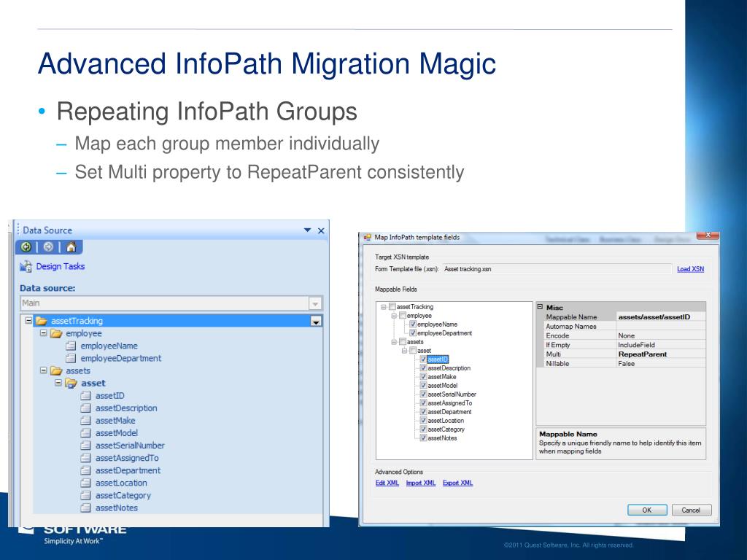This screenshot has height=560, width=747.
Task: Click the assetCategory field icon
Action: 86,495
